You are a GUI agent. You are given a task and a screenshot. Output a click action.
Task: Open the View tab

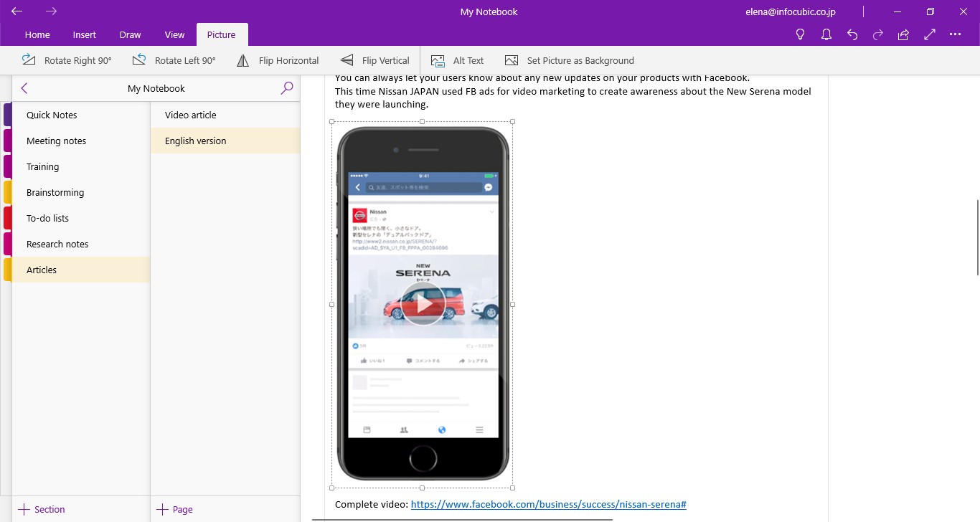click(174, 34)
